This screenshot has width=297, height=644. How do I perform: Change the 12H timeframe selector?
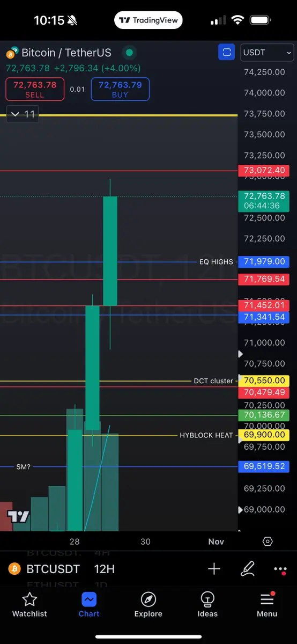pyautogui.click(x=104, y=569)
